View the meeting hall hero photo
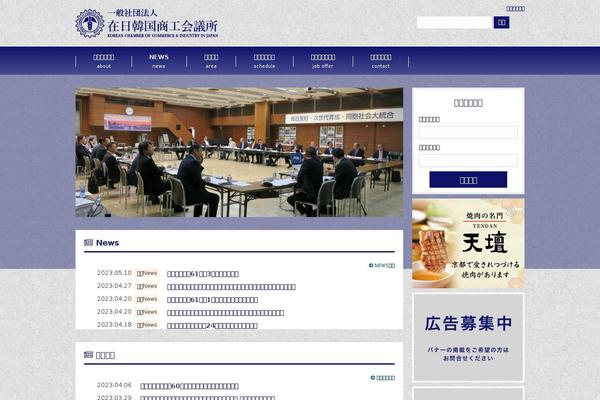Screen dimensions: 600x400 click(239, 152)
